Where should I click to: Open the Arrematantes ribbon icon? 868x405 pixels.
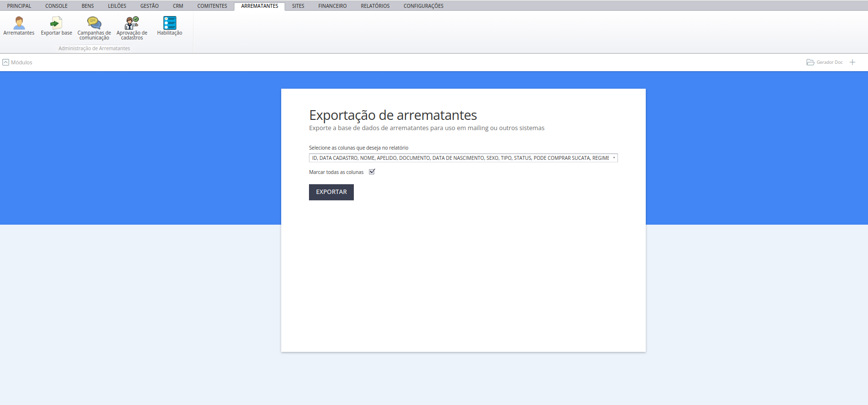(x=19, y=23)
